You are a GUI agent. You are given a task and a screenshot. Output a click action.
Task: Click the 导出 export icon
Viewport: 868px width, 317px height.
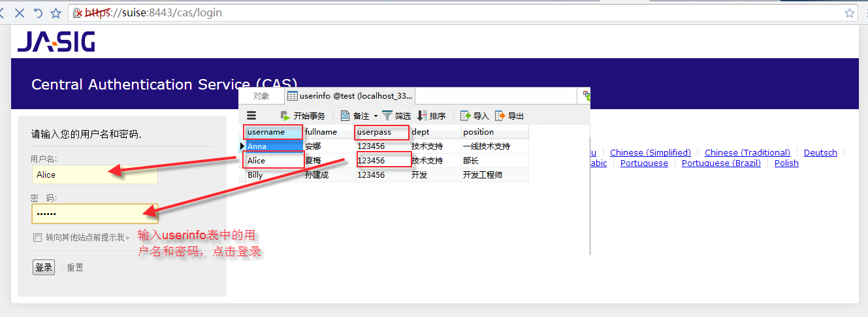tap(500, 116)
